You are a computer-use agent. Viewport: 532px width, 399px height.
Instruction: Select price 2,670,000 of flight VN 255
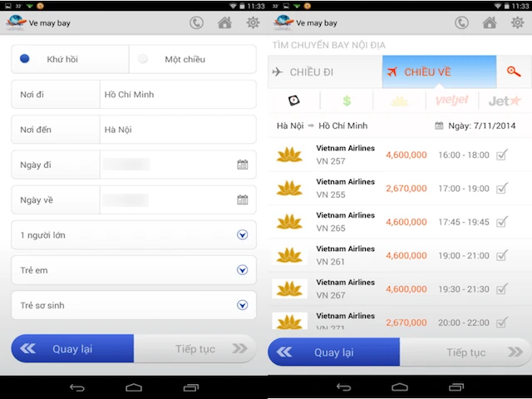coord(406,189)
